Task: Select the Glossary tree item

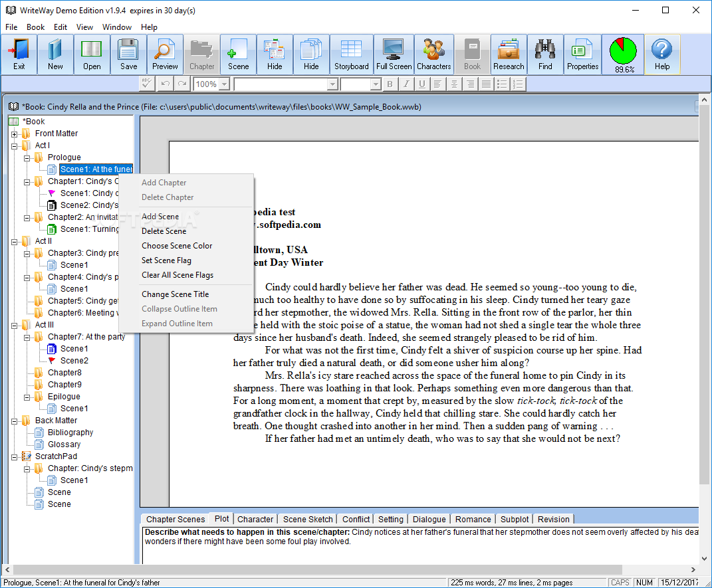Action: coord(64,444)
